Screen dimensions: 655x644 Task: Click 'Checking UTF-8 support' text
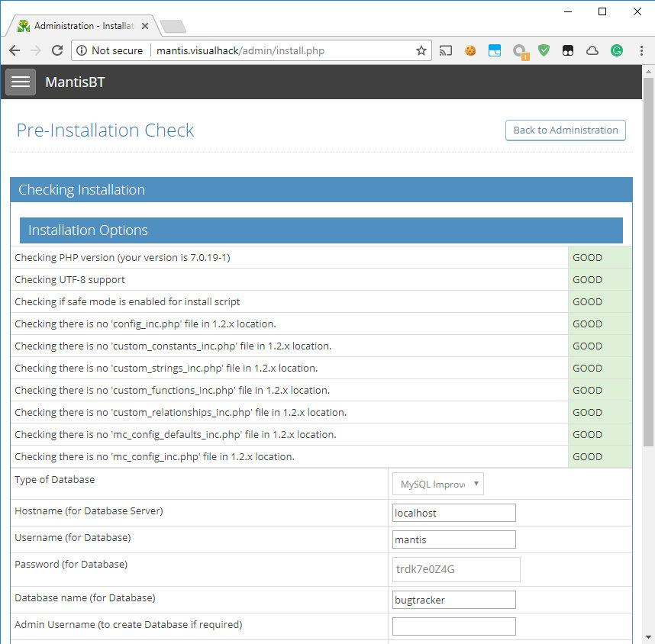pos(69,279)
